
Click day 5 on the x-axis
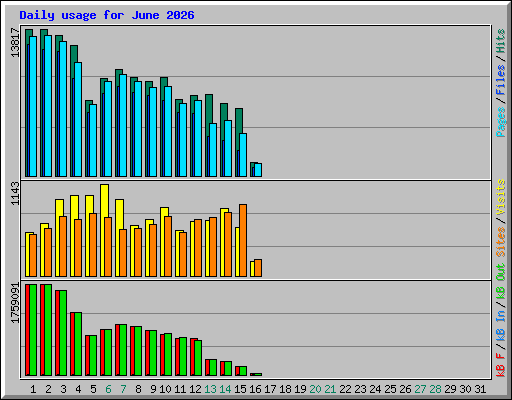[x=93, y=389]
